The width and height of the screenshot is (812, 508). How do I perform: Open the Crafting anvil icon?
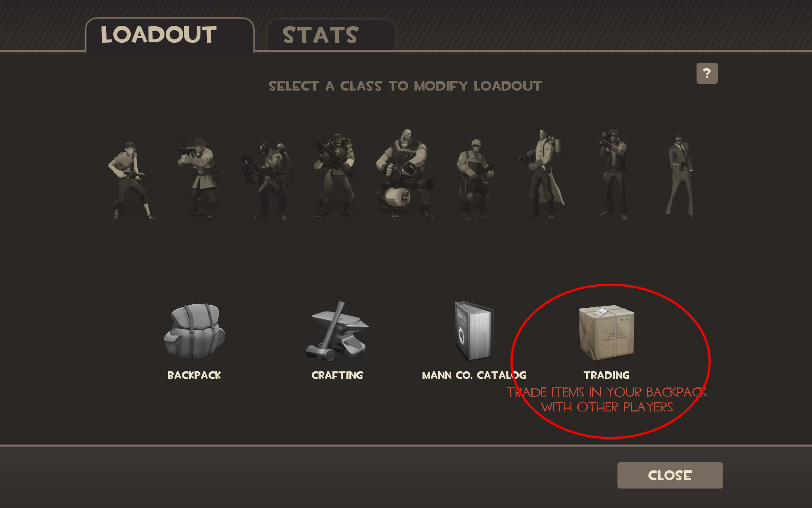point(337,331)
